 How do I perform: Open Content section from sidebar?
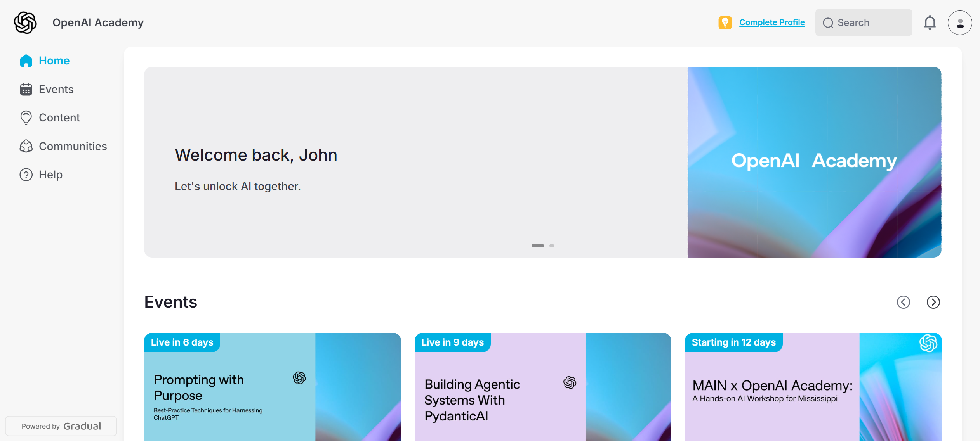tap(50, 118)
